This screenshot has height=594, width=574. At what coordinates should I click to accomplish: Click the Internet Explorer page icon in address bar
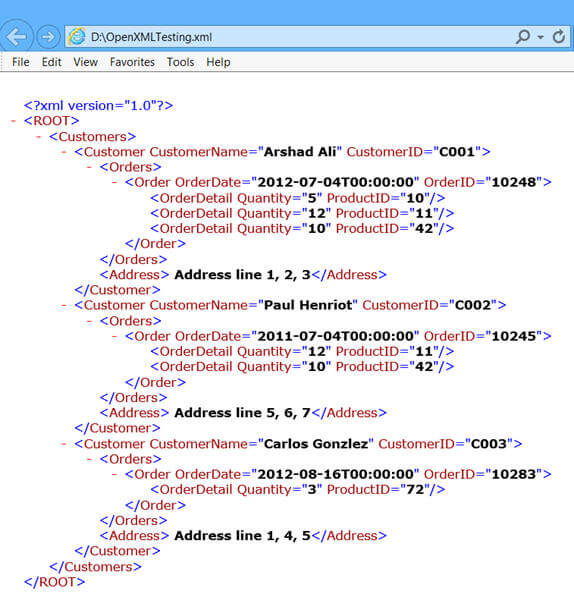(77, 37)
